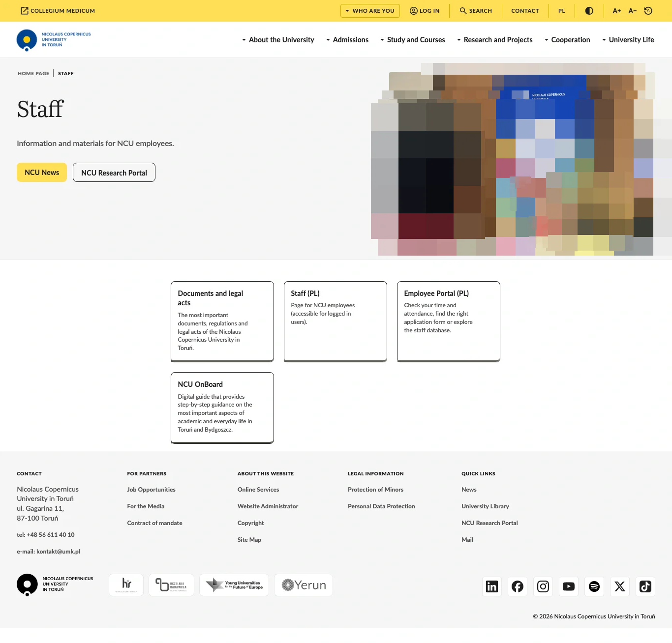Click the Log In user icon
Viewport: 672px width, 643px height.
tap(414, 11)
